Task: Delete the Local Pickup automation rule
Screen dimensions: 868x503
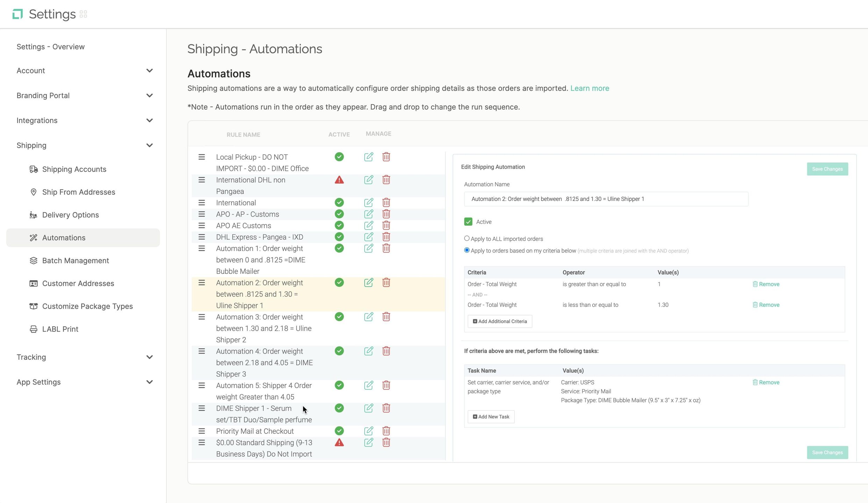Action: point(386,157)
